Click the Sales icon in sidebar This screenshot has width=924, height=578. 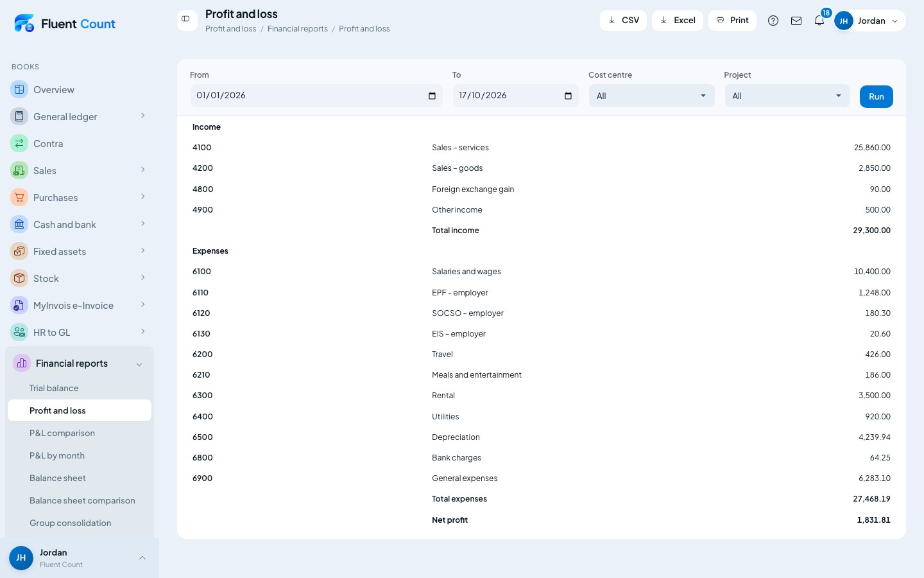(19, 170)
